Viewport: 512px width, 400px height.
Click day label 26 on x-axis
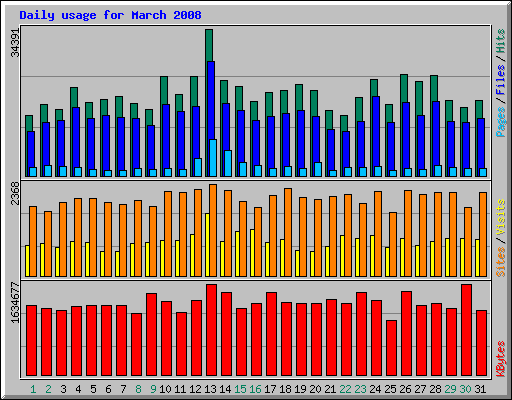tap(405, 389)
